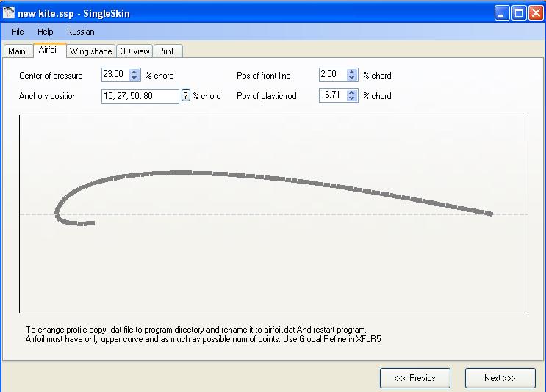Focus the Center of pressure value field
The height and width of the screenshot is (392, 546).
point(115,76)
